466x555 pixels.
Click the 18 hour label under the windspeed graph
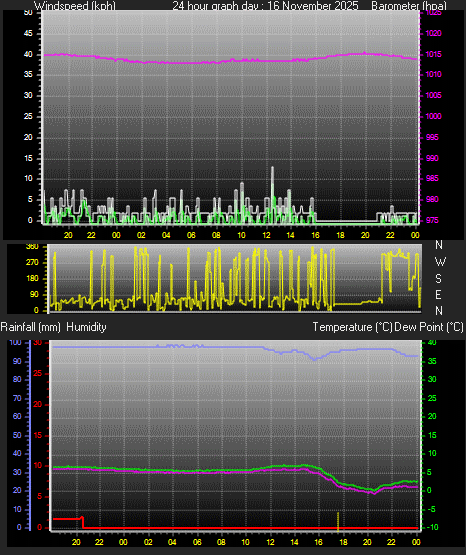(x=340, y=235)
